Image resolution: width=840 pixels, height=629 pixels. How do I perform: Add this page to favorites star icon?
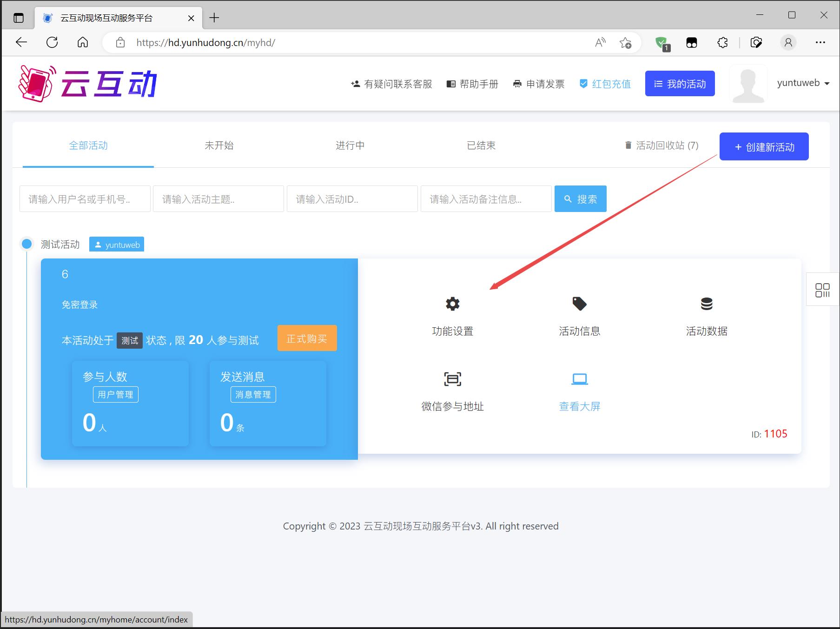625,42
